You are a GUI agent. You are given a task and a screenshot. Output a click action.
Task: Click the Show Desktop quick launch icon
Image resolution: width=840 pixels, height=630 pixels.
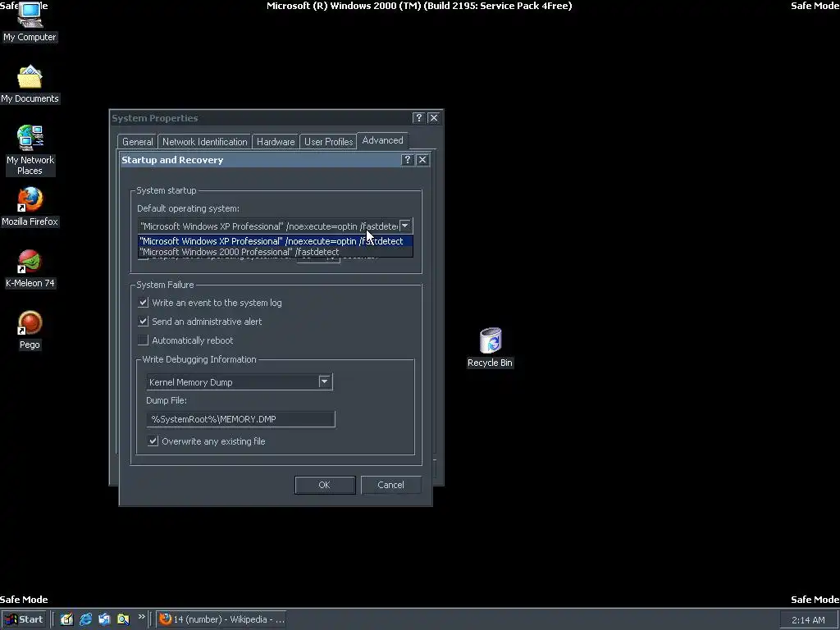tap(66, 619)
